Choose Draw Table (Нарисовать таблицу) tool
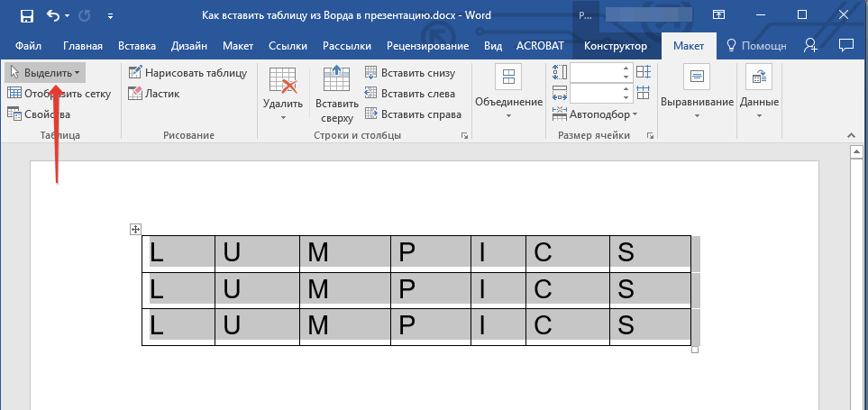 tap(187, 73)
